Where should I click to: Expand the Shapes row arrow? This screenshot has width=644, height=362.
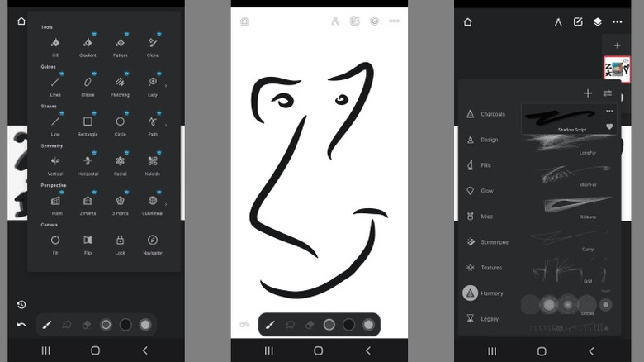167,125
